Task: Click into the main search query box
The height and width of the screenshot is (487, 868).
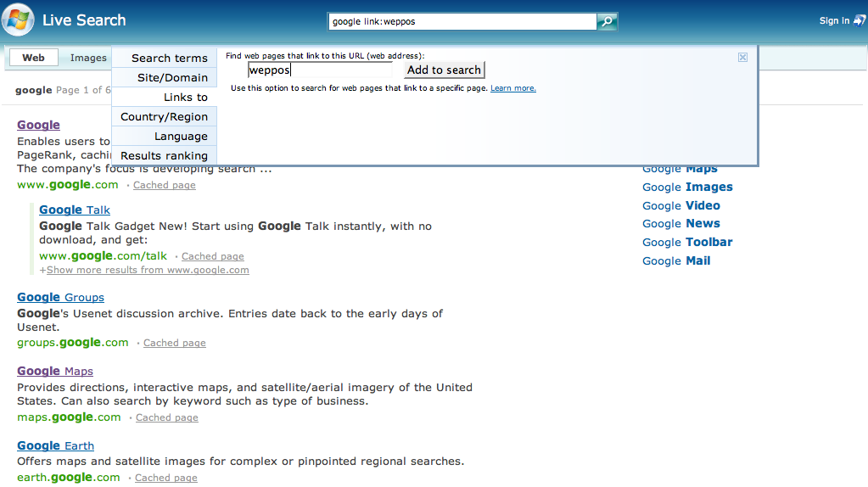Action: [462, 21]
